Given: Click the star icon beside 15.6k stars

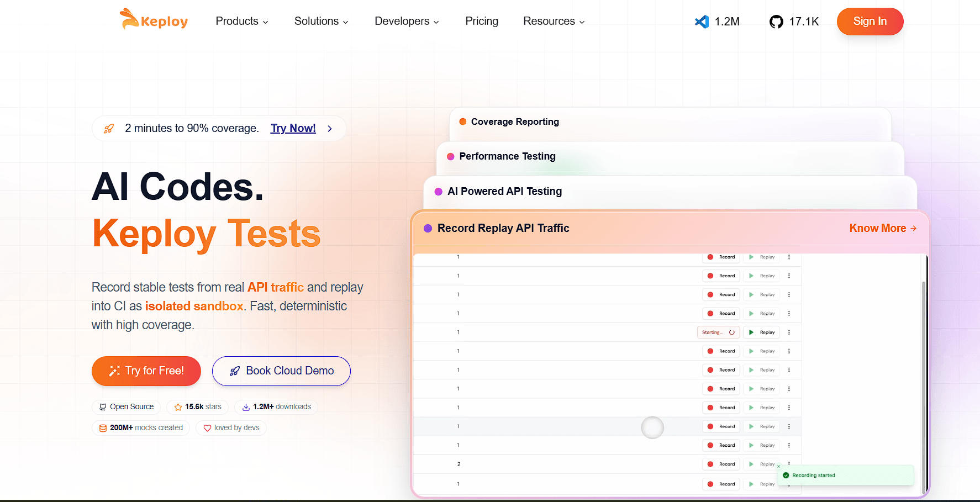Looking at the screenshot, I should pyautogui.click(x=178, y=407).
